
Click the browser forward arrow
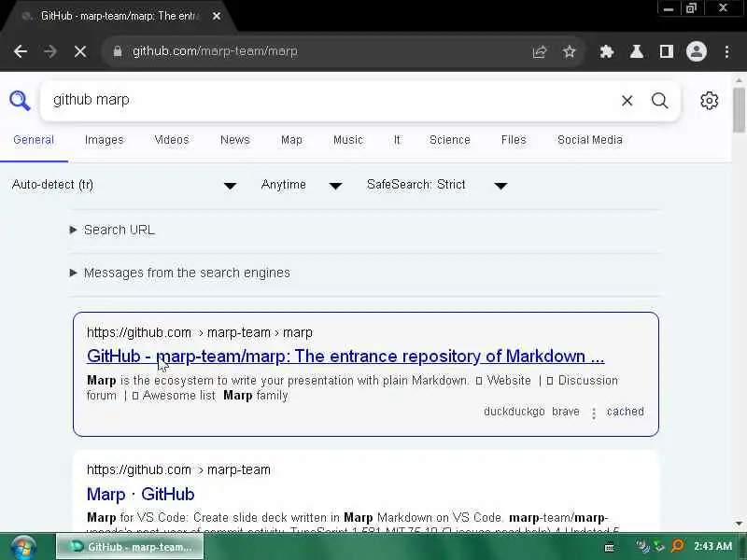50,51
